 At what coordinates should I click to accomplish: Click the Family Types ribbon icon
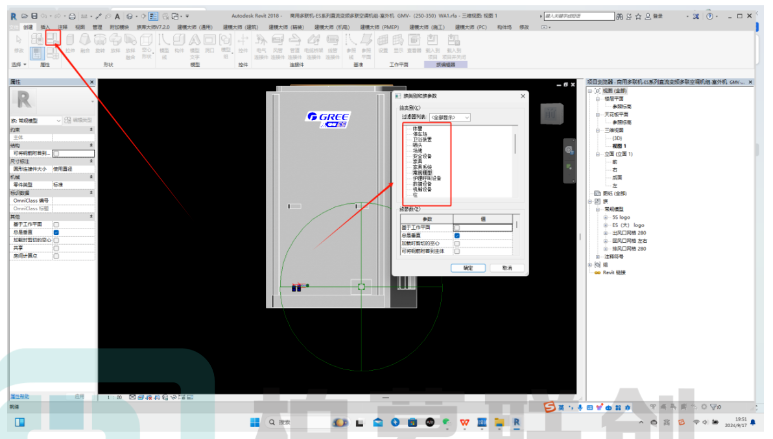pos(53,53)
